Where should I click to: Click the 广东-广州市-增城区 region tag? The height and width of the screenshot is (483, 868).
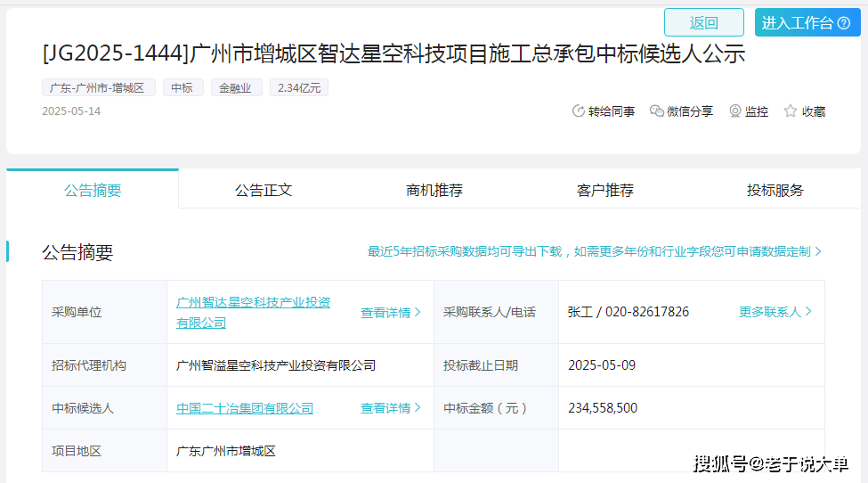pos(99,87)
